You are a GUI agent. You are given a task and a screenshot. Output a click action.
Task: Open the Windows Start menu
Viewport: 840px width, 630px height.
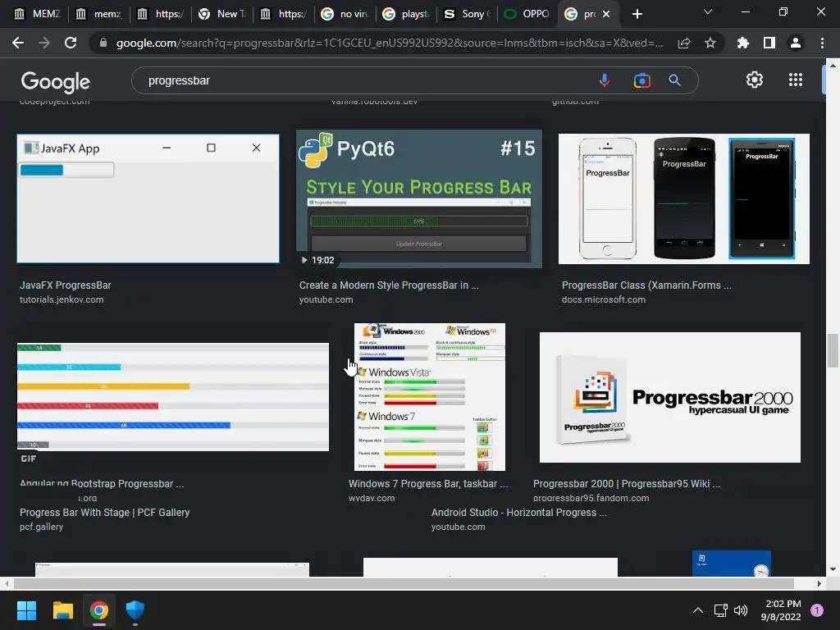pos(26,610)
